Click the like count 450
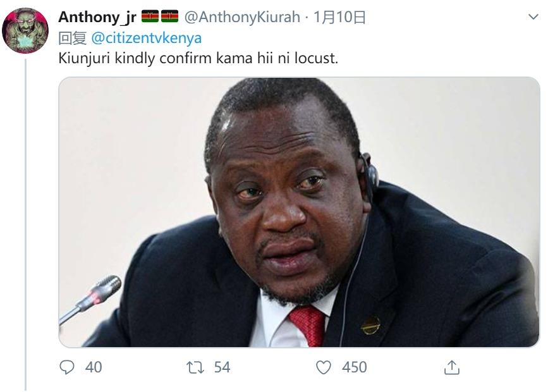The image size is (548, 392). point(355,367)
